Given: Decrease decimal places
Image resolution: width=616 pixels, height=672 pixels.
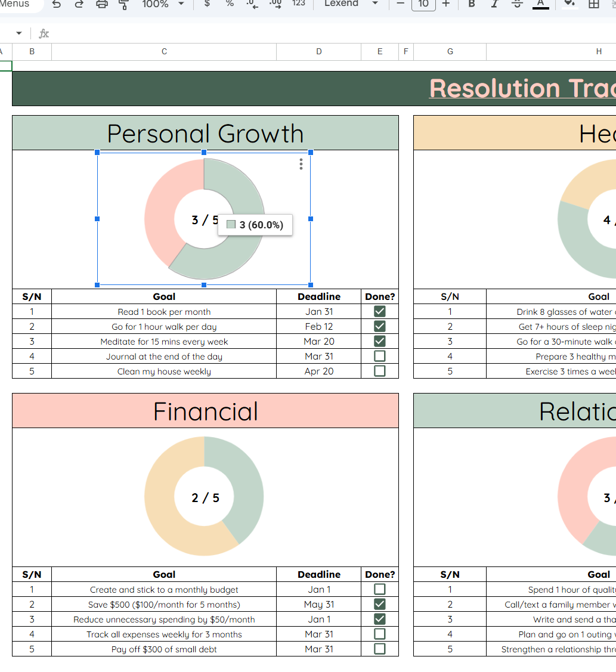Looking at the screenshot, I should 252,4.
